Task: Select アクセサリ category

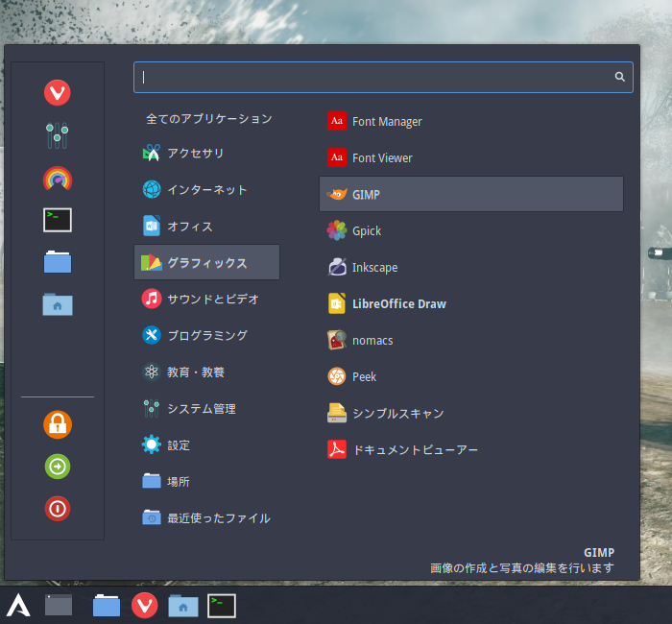Action: point(207,153)
